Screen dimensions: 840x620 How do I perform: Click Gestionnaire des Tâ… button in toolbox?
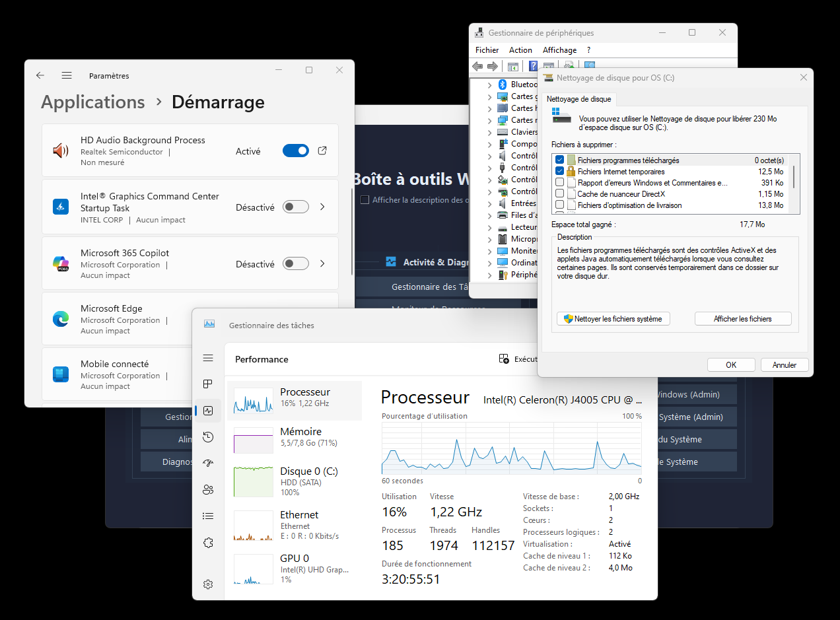(431, 287)
